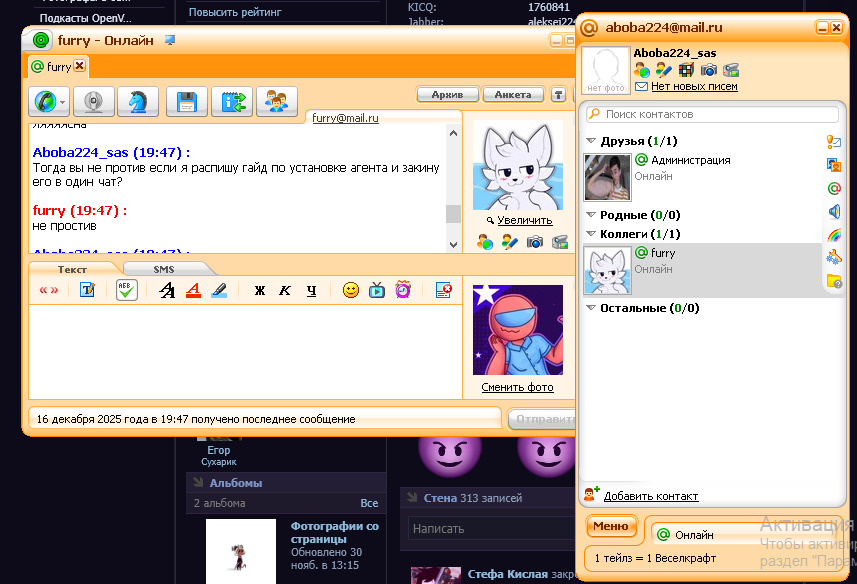
Task: Open the Архив chat history
Action: click(448, 95)
